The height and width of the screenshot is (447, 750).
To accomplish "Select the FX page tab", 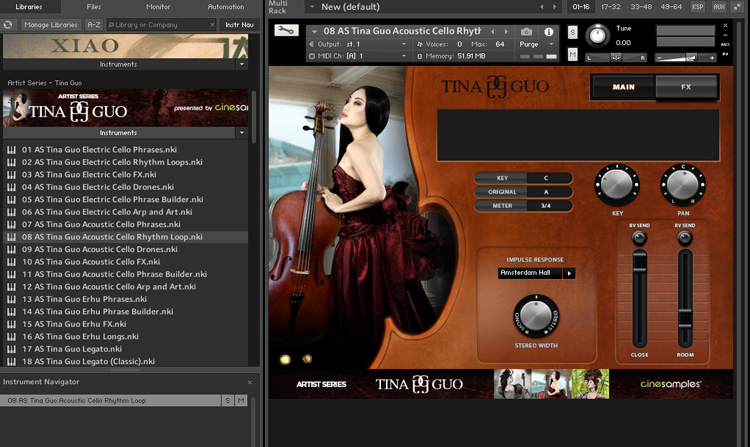I will 686,87.
